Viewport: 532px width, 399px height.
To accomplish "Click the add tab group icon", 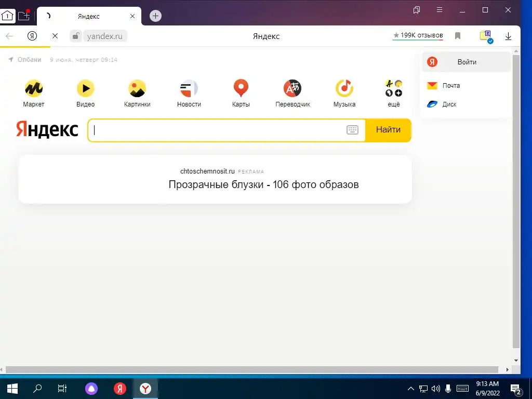I will pos(24,16).
